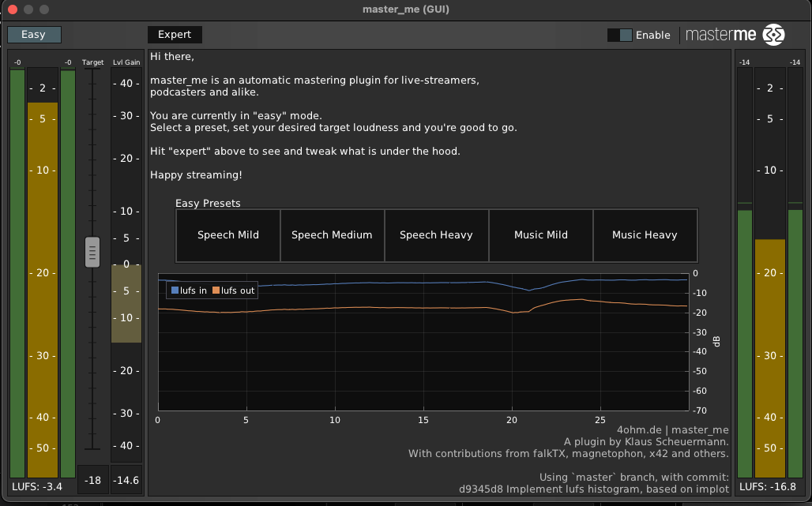Click the Target loudness slider handle
This screenshot has width=812, height=506.
[92, 252]
